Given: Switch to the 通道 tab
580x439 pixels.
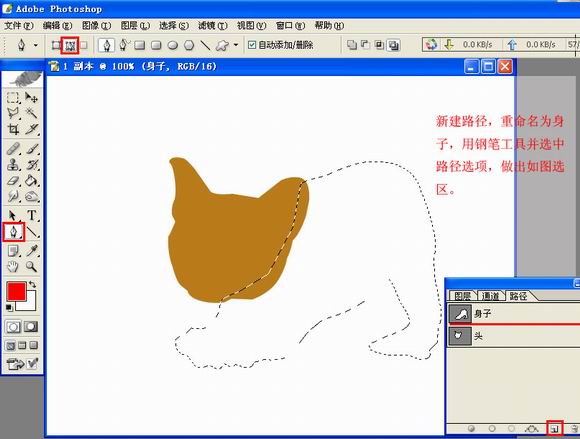Looking at the screenshot, I should tap(490, 296).
